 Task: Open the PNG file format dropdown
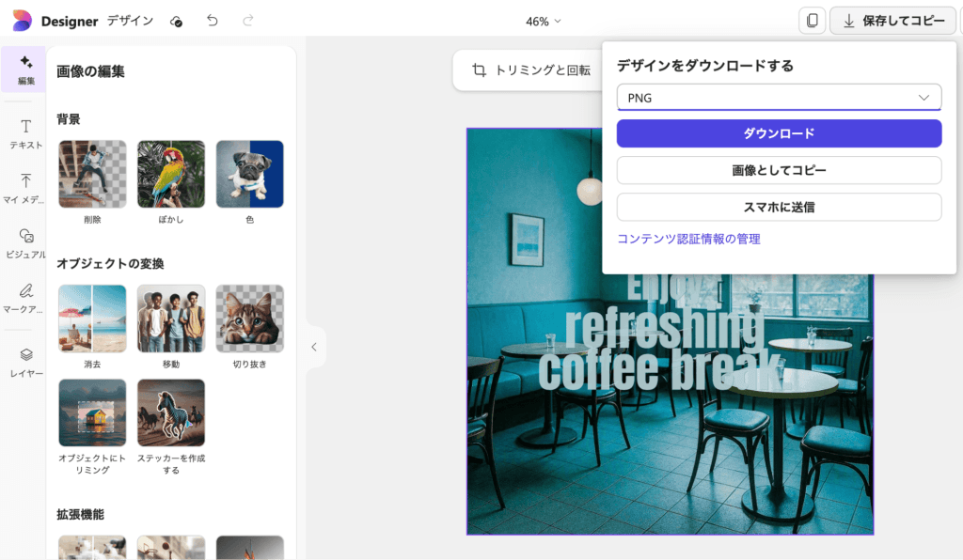[779, 98]
